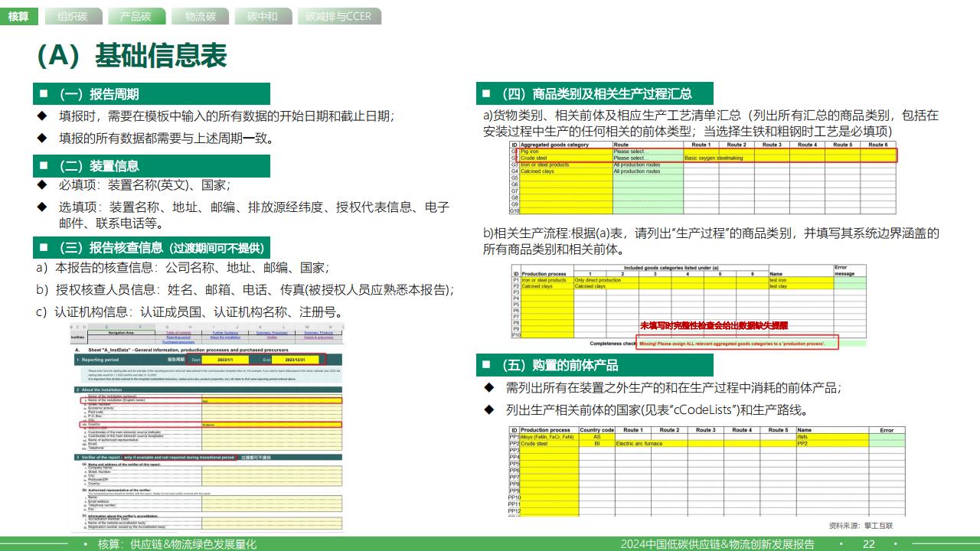Screen dimensions: 980x551
Task: Open the aggregated goods category table image
Action: 703,178
